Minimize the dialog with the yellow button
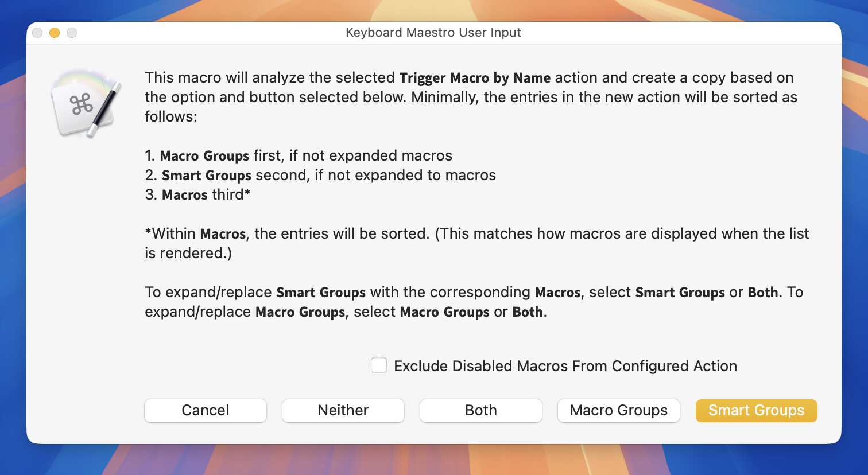The width and height of the screenshot is (868, 475). tap(55, 33)
